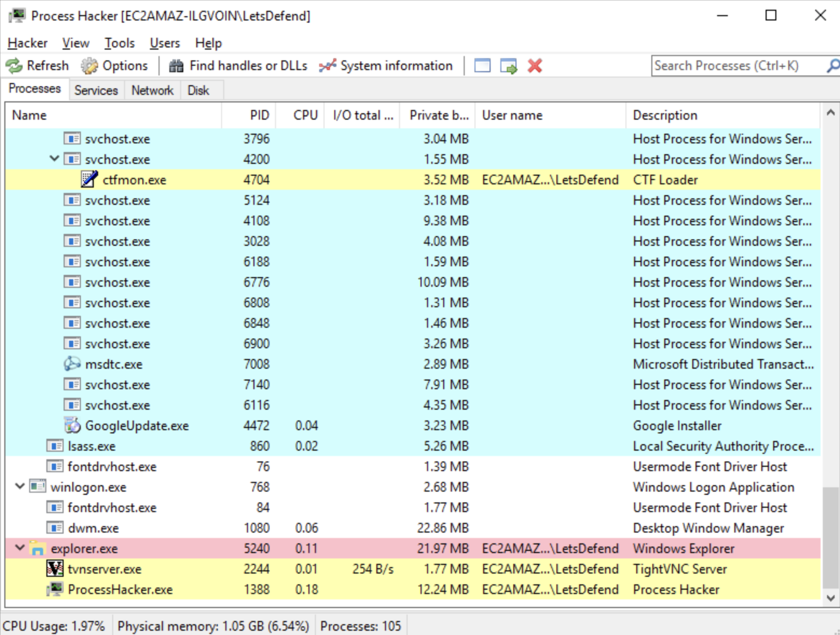Click the Process Hacker title bar icon

(x=17, y=16)
